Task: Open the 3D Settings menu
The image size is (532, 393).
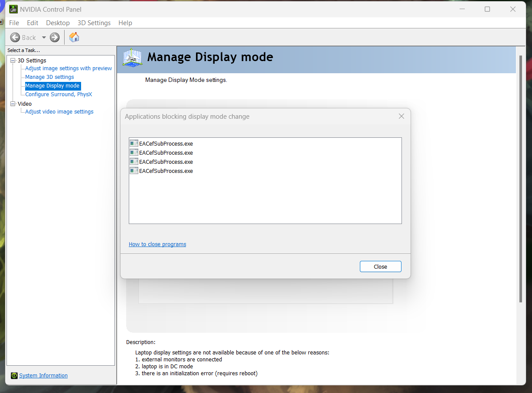Action: point(94,23)
